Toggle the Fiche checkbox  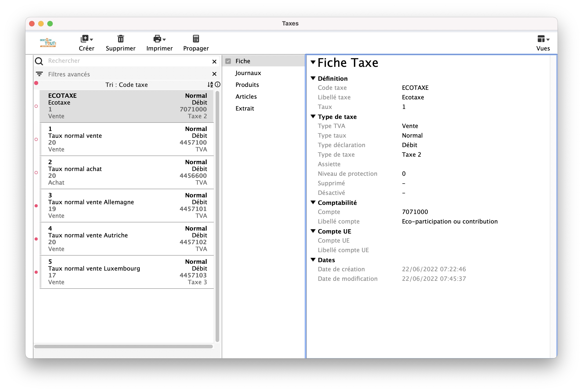click(228, 61)
